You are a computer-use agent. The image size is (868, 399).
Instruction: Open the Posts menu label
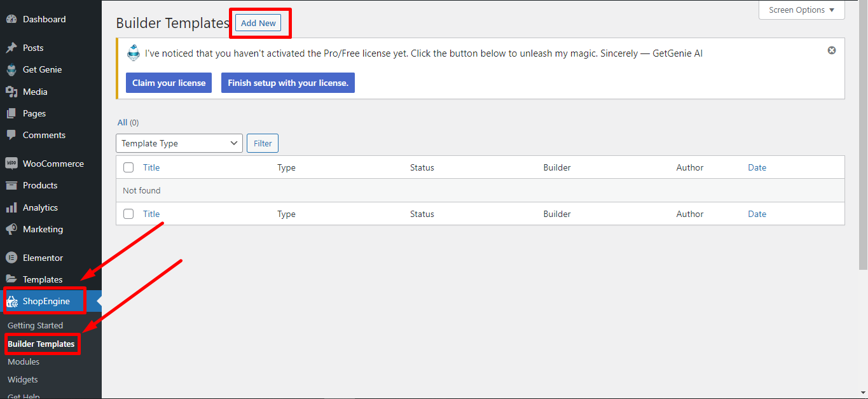click(x=33, y=48)
